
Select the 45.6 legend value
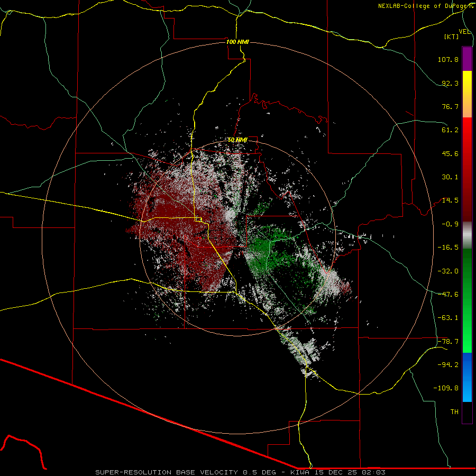click(450, 153)
